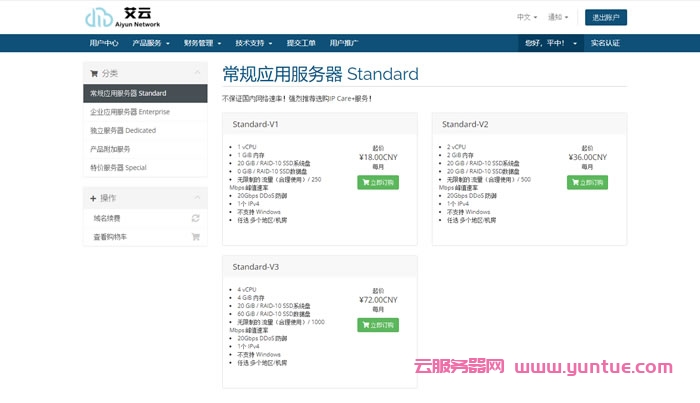This screenshot has height=403, width=700.
Task: Click the shopping cart icon in 分类 header
Action: click(94, 73)
